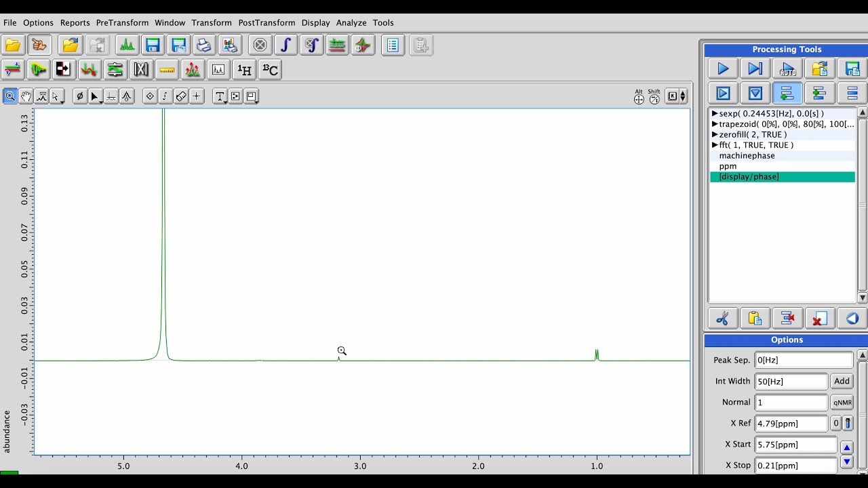Open the black arrow pointer mode dropdown
The width and height of the screenshot is (868, 488).
coord(96,96)
